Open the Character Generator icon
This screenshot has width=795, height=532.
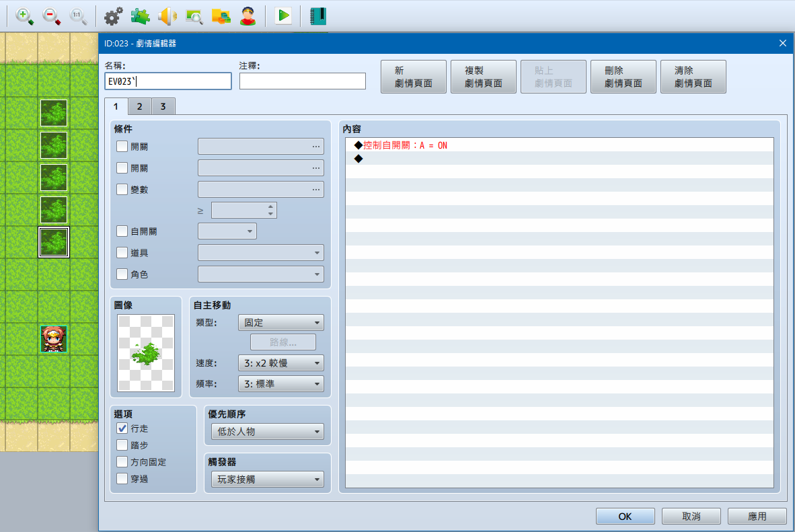tap(248, 16)
